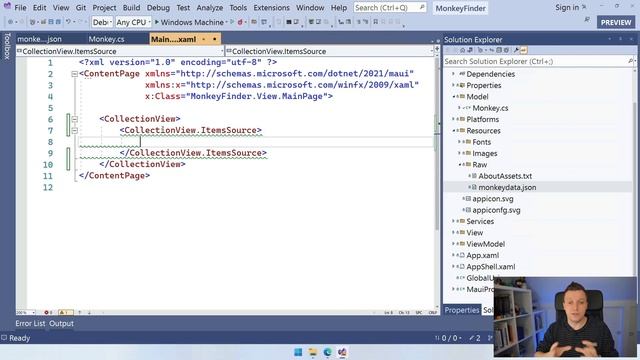The image size is (640, 360).
Task: Click the Start Without Debugging icon
Action: tap(232, 22)
